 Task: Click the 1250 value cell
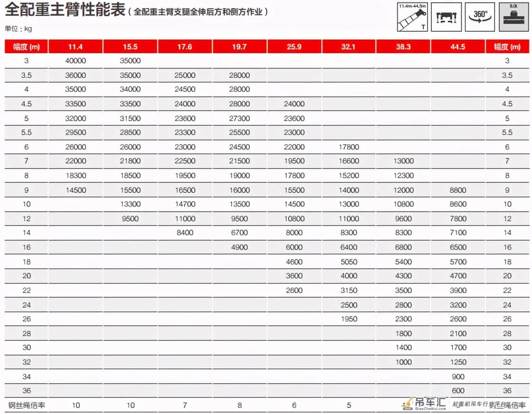(x=458, y=362)
